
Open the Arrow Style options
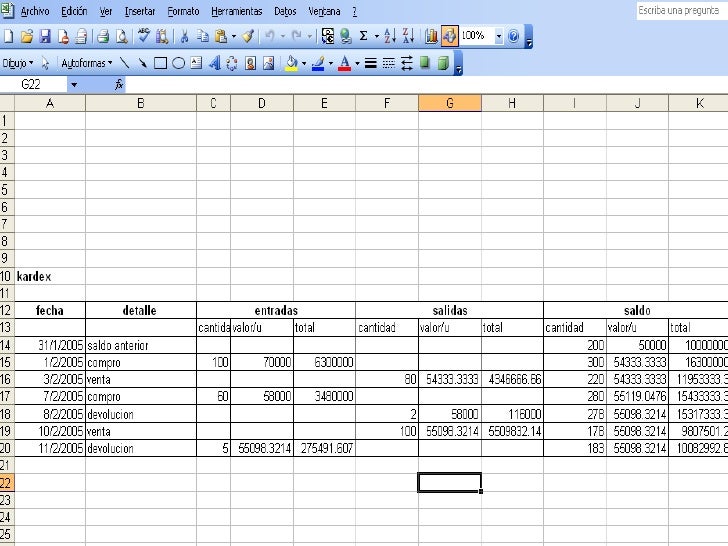point(407,63)
